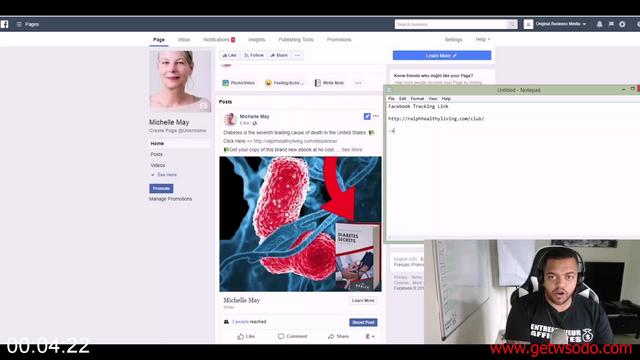
Task: Open the Pages hamburger menu
Action: pyautogui.click(x=19, y=24)
